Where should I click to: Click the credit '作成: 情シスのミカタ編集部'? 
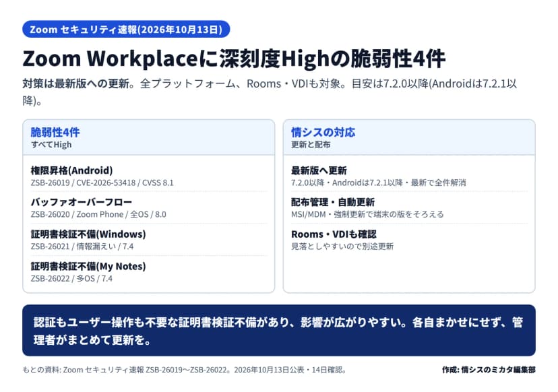(489, 370)
